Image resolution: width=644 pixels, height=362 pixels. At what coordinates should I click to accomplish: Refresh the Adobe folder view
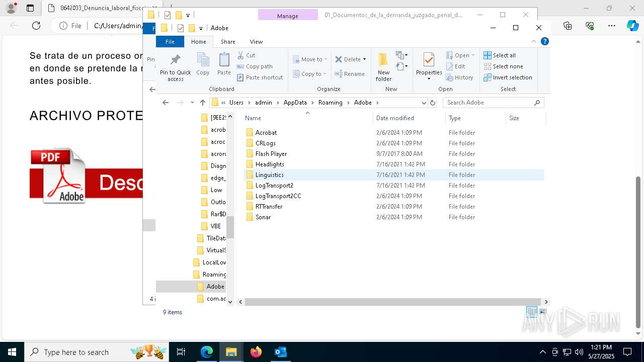432,103
